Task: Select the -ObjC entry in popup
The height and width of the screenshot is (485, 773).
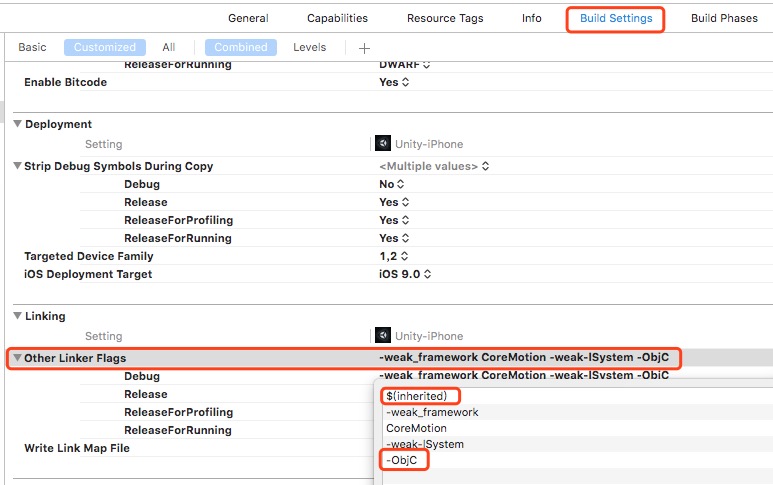Action: (x=402, y=460)
